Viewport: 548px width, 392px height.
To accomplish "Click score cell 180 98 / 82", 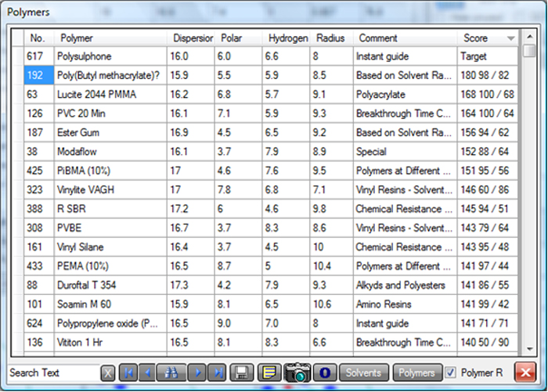I will click(487, 75).
